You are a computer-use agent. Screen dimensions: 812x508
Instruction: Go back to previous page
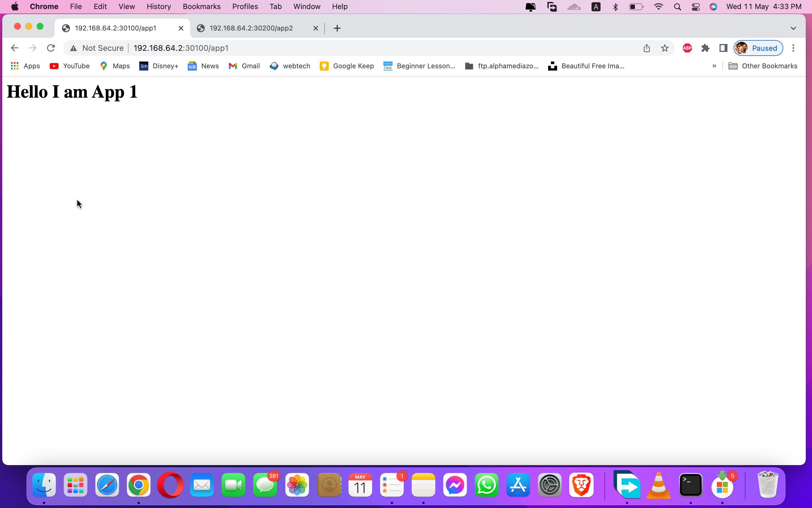14,48
